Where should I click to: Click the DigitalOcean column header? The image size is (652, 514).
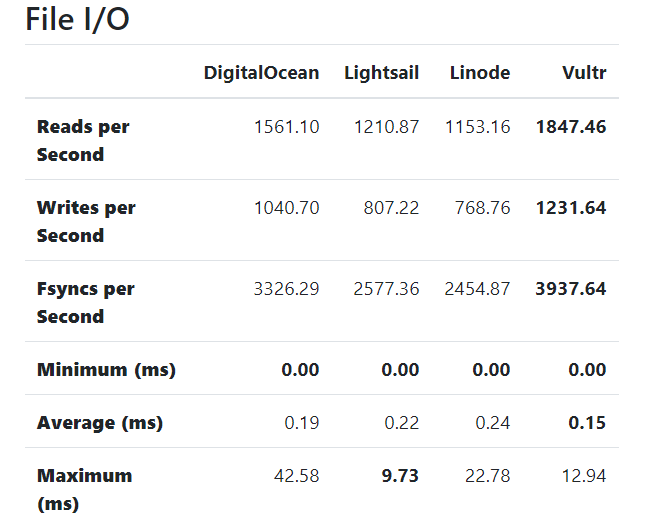261,72
